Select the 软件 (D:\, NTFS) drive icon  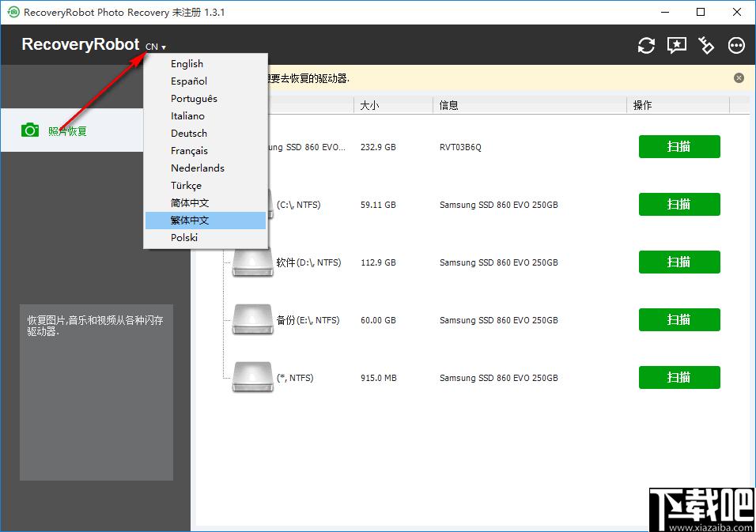[x=252, y=262]
